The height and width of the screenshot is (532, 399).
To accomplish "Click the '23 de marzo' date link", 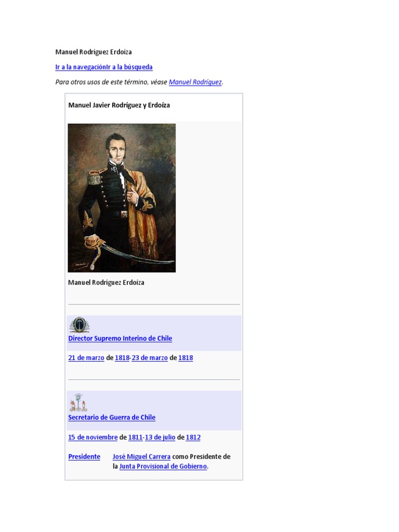I will (150, 357).
